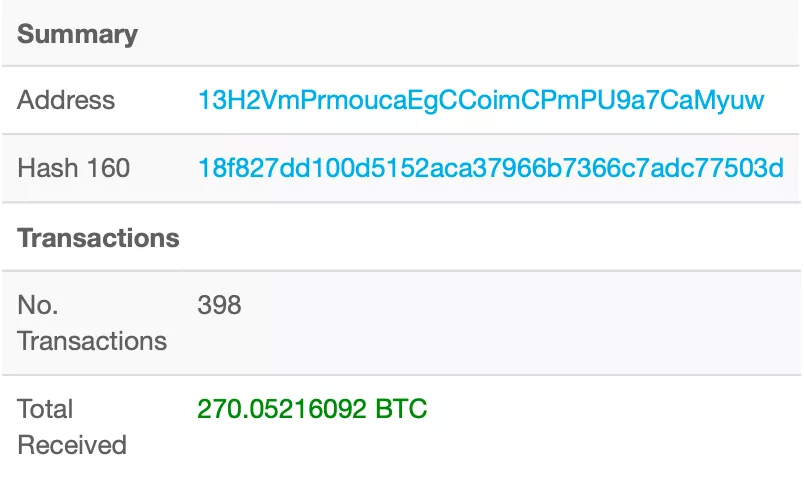This screenshot has height=477, width=804.
Task: Click the word Total in the row label
Action: pos(46,409)
